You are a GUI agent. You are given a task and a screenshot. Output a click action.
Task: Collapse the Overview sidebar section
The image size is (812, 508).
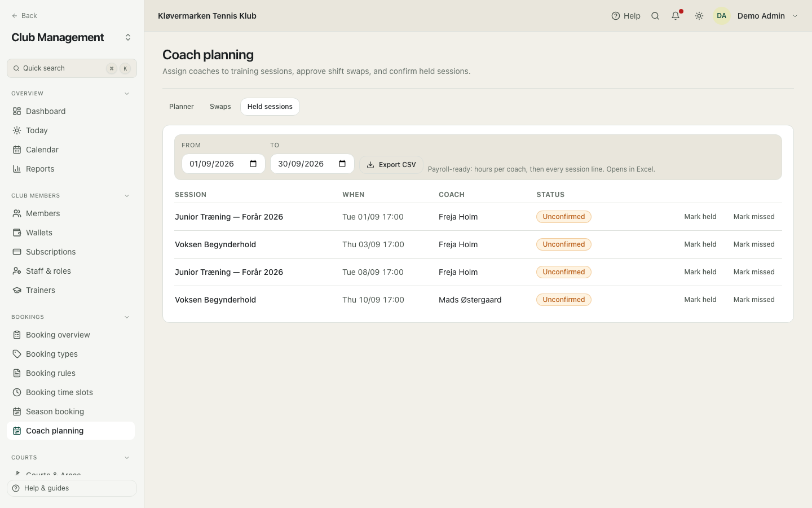click(127, 94)
